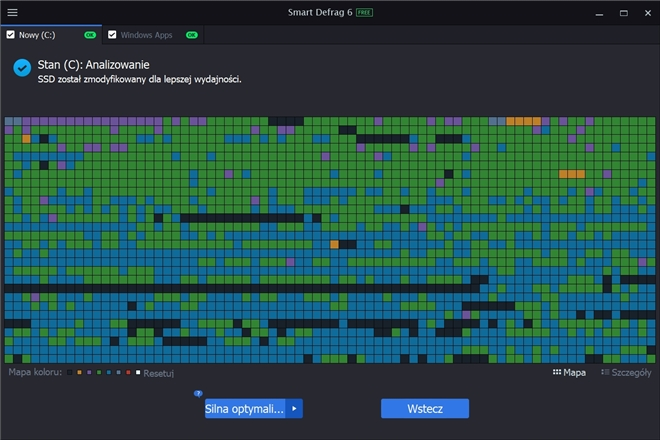The height and width of the screenshot is (440, 660).
Task: Select the grey-blue color swatch in legend
Action: (x=118, y=373)
